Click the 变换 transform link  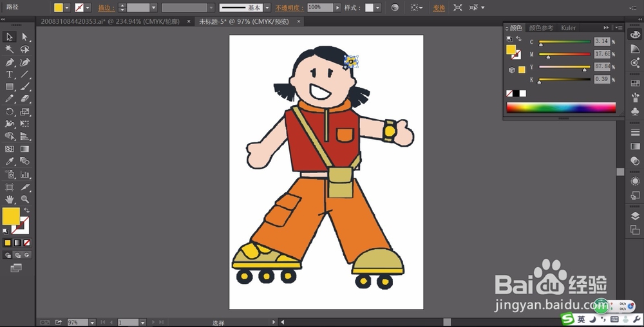(439, 8)
